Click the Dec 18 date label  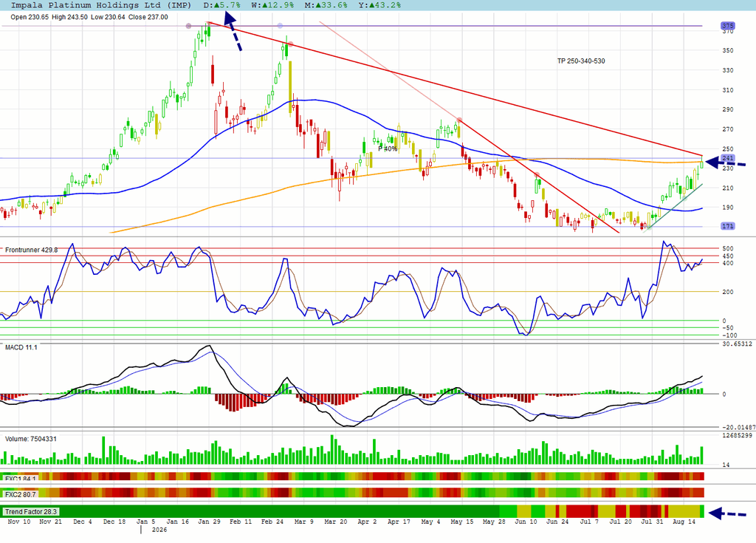[114, 522]
